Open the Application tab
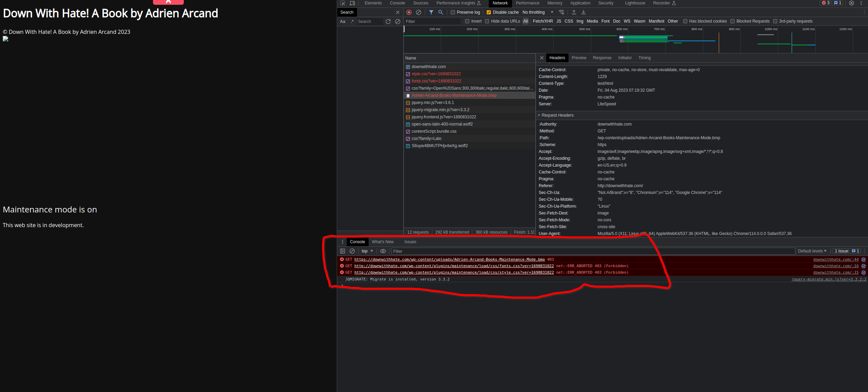 pyautogui.click(x=580, y=3)
